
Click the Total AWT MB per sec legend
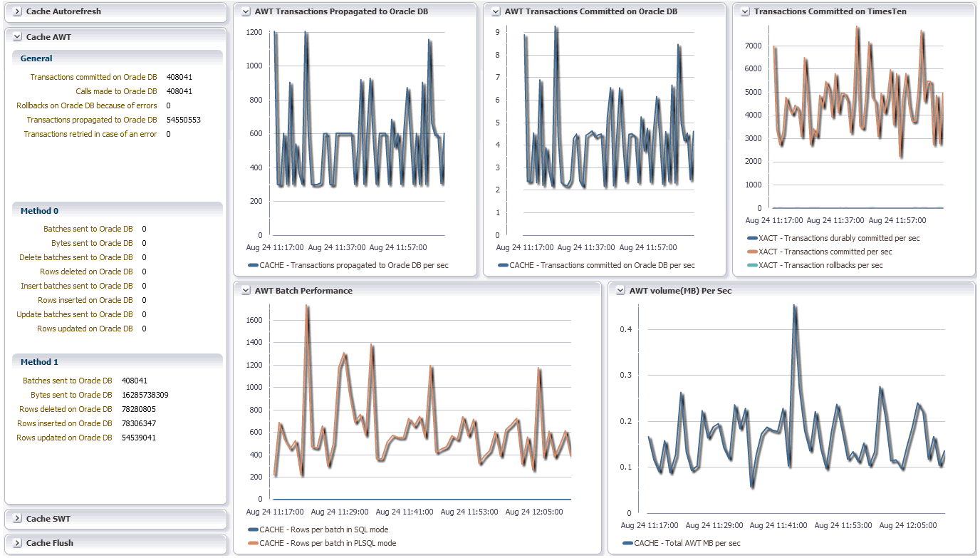pos(682,543)
